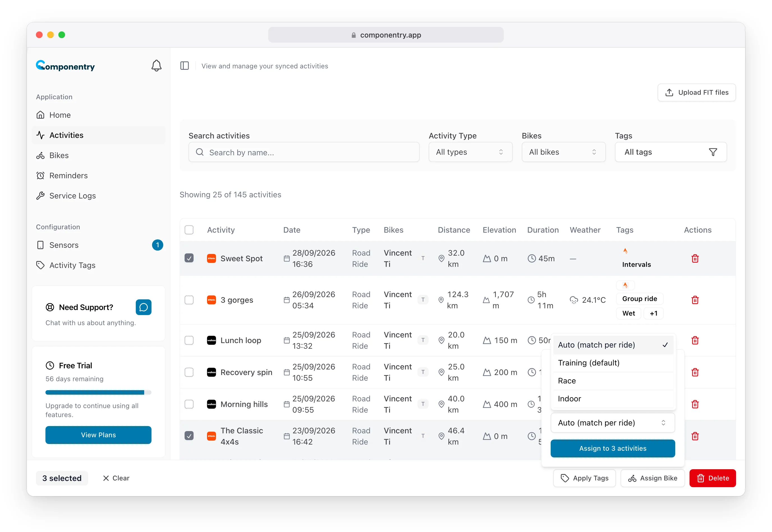Click the Wahoo icon beside Lunch loop
This screenshot has height=532, width=772.
click(x=212, y=340)
